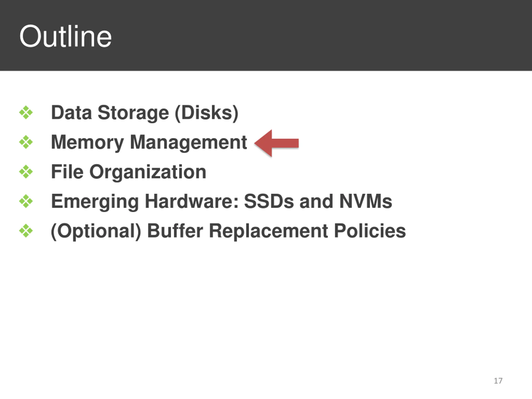The image size is (532, 399).
Task: Select (Optional) Buffer Replacement Policies text
Action: click(x=228, y=231)
